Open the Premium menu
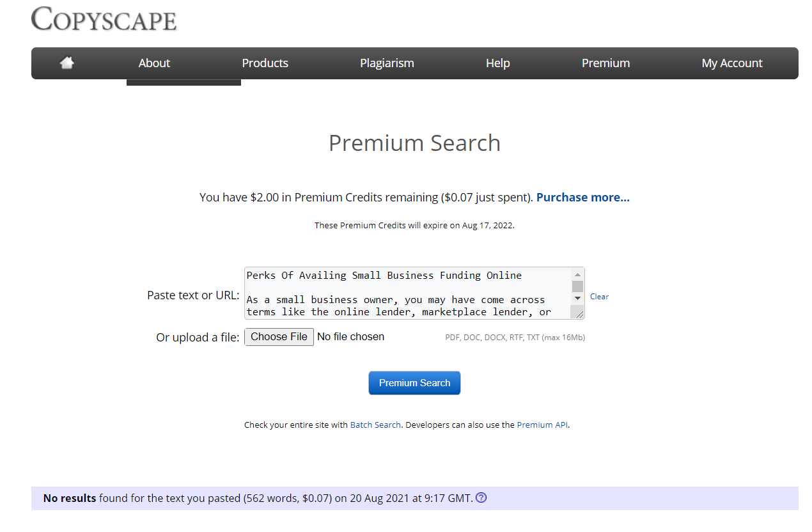 [605, 63]
